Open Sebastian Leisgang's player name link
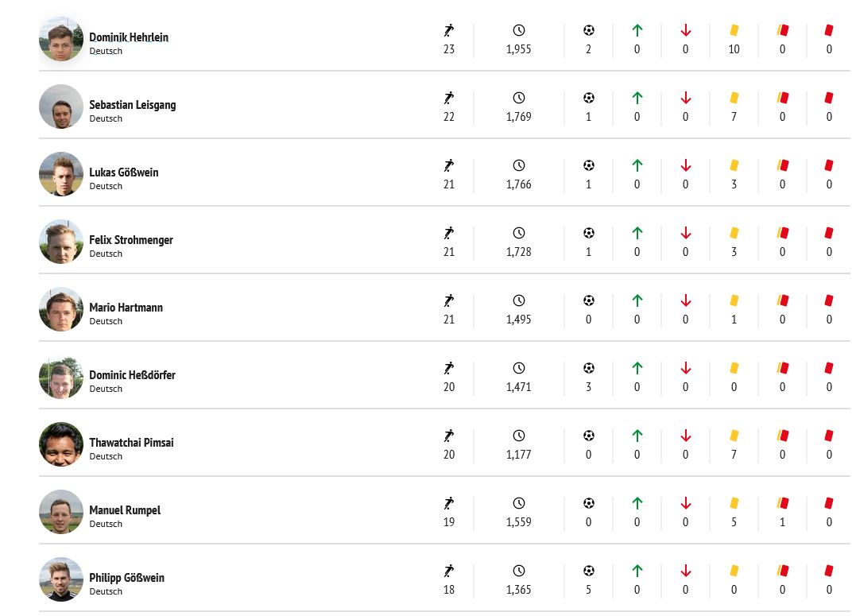This screenshot has height=616, width=856. click(x=133, y=104)
